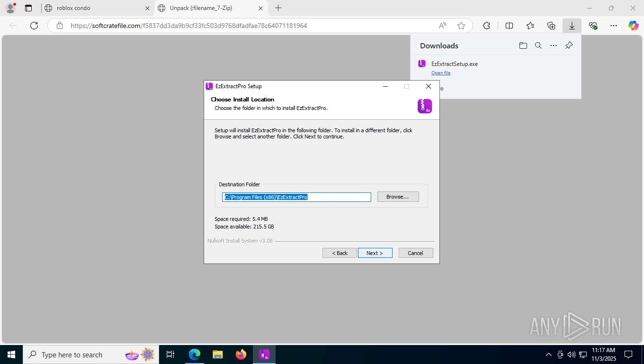Close the Unpack 7-Zip tab
This screenshot has width=644, height=364.
pos(260,8)
